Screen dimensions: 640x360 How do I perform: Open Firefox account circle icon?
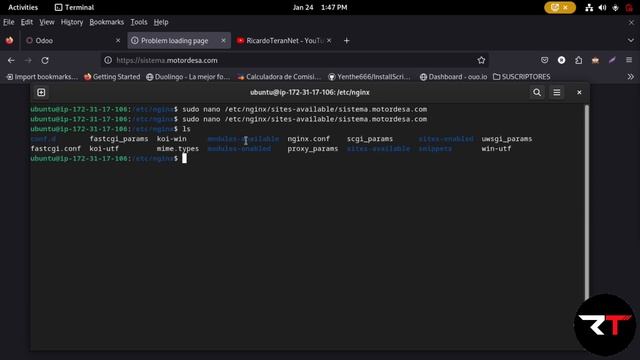562,60
